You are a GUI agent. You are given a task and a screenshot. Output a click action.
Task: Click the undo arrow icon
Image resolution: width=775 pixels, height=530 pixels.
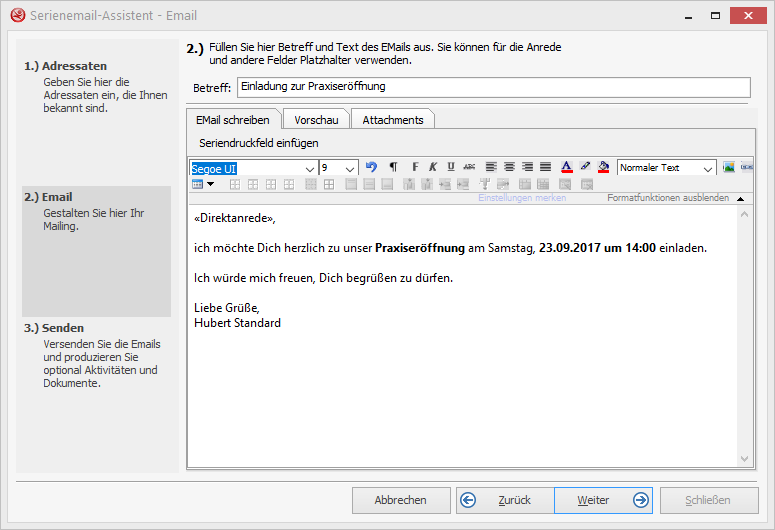click(x=371, y=167)
